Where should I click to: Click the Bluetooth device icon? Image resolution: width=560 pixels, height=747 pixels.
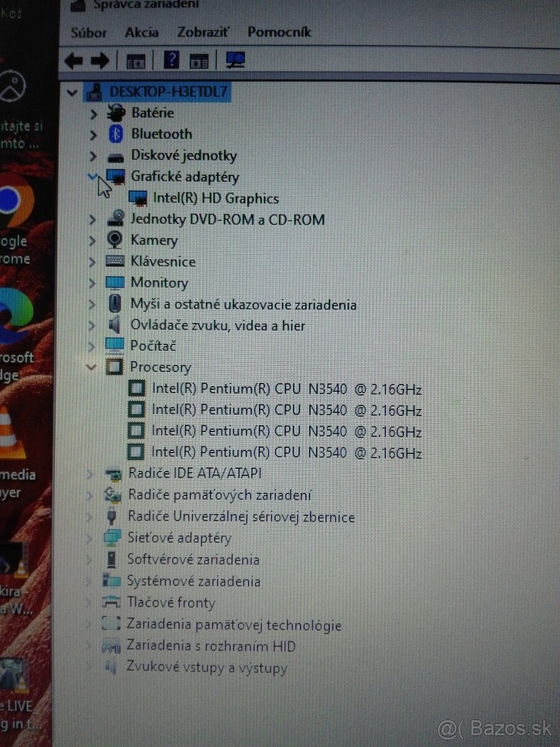pos(116,134)
